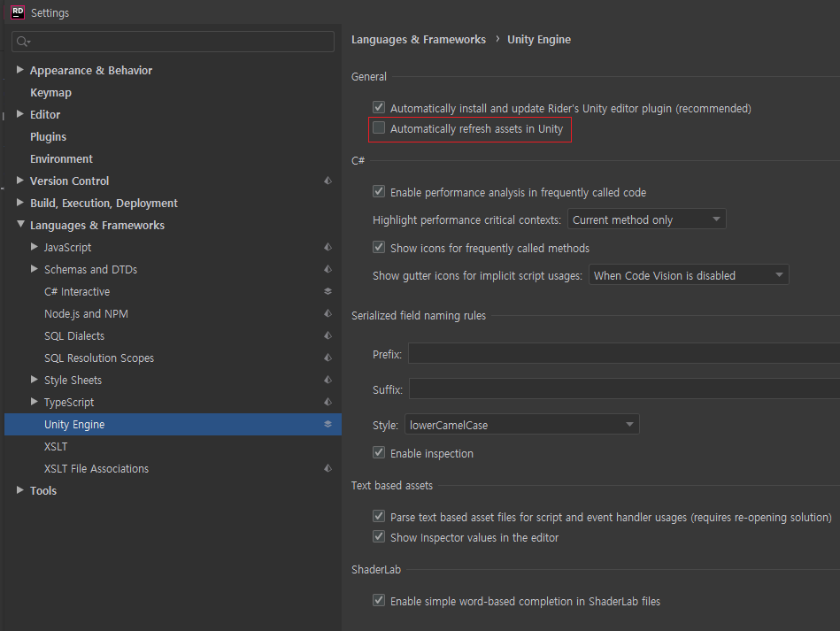Enable Automatically refresh assets in Unity
Screen dimensions: 840x631
coord(379,127)
